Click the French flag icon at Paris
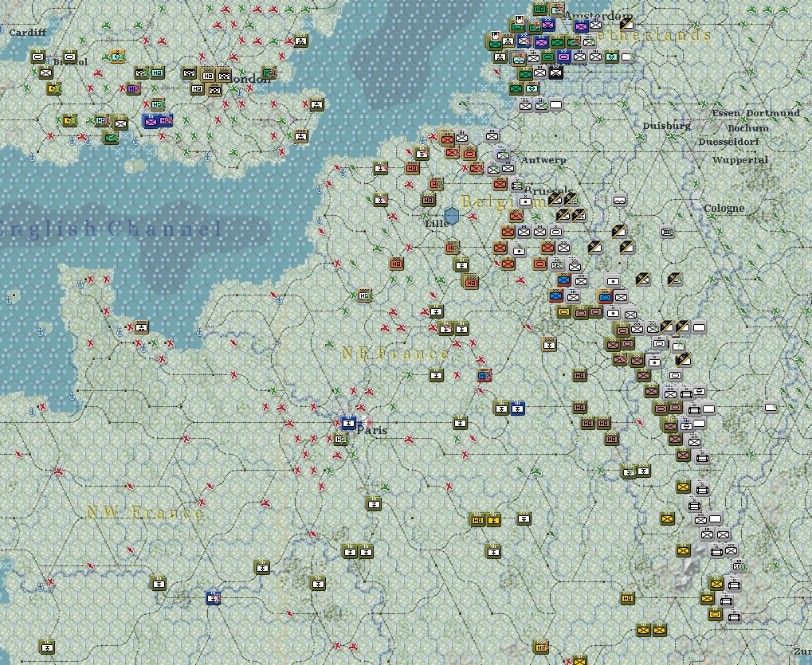This screenshot has height=665, width=812. tap(365, 422)
